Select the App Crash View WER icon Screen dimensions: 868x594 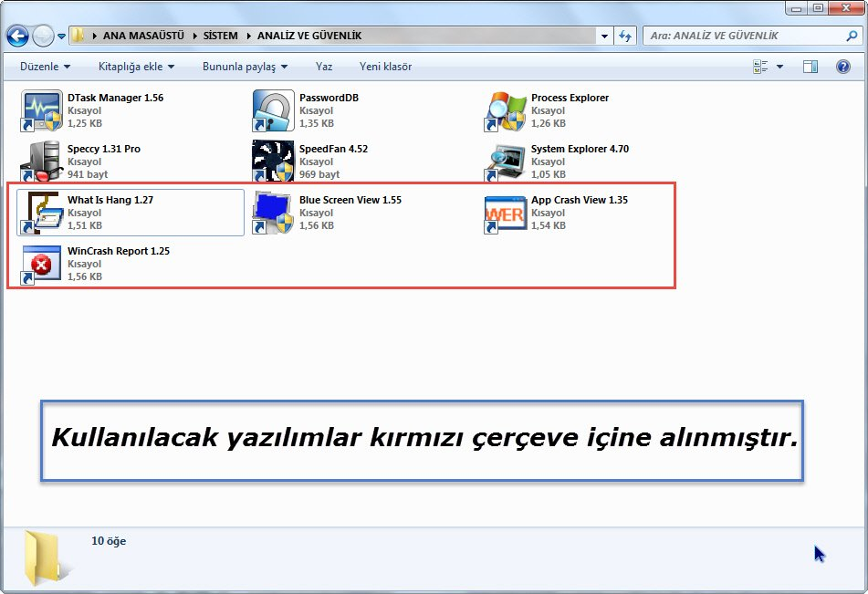pos(505,213)
